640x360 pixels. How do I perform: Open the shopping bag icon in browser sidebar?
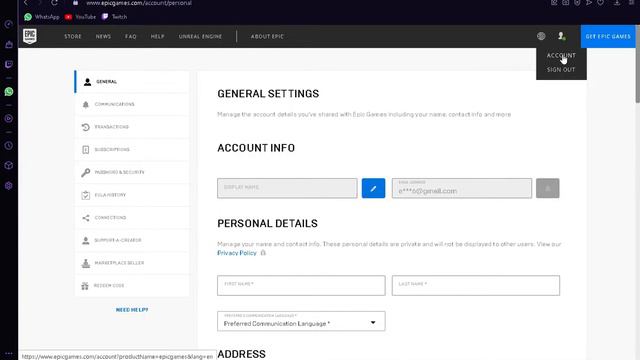point(9,44)
